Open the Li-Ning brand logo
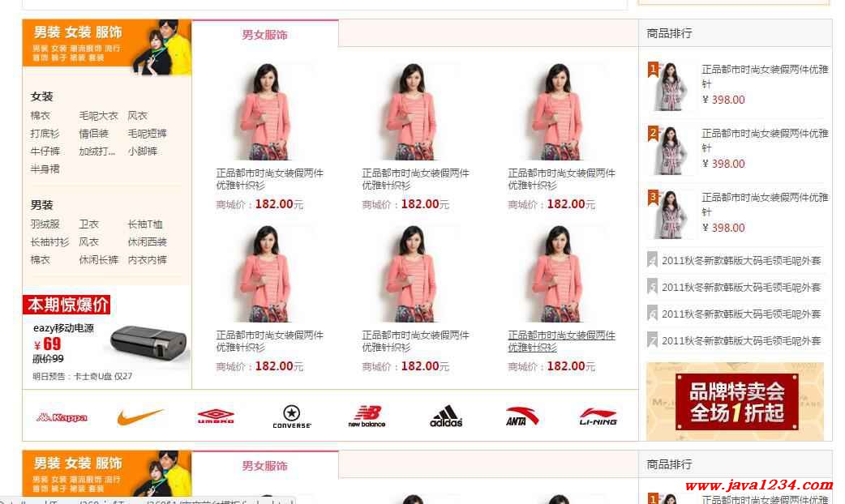Viewport: 845px width, 504px height. (598, 416)
